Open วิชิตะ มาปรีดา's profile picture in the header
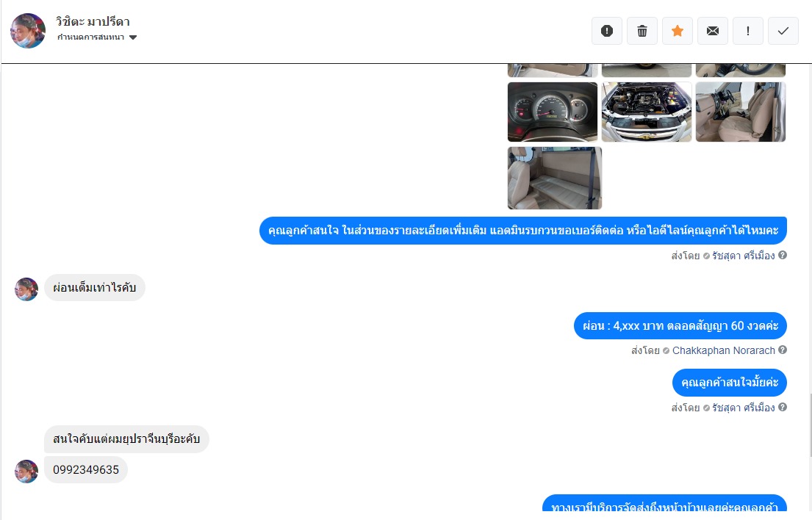 point(28,31)
